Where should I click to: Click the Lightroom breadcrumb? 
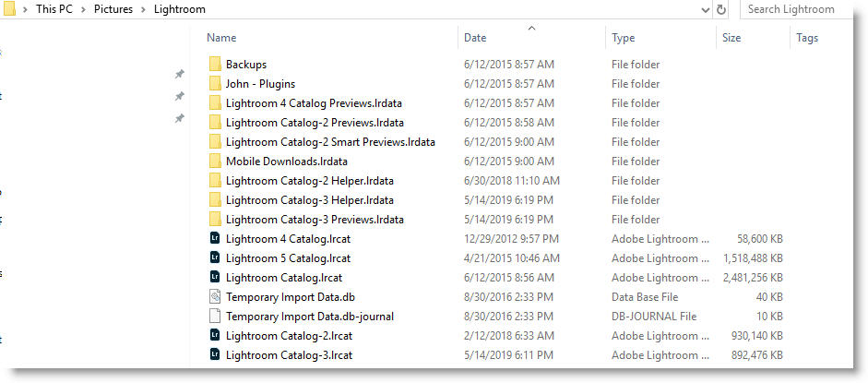tap(179, 9)
